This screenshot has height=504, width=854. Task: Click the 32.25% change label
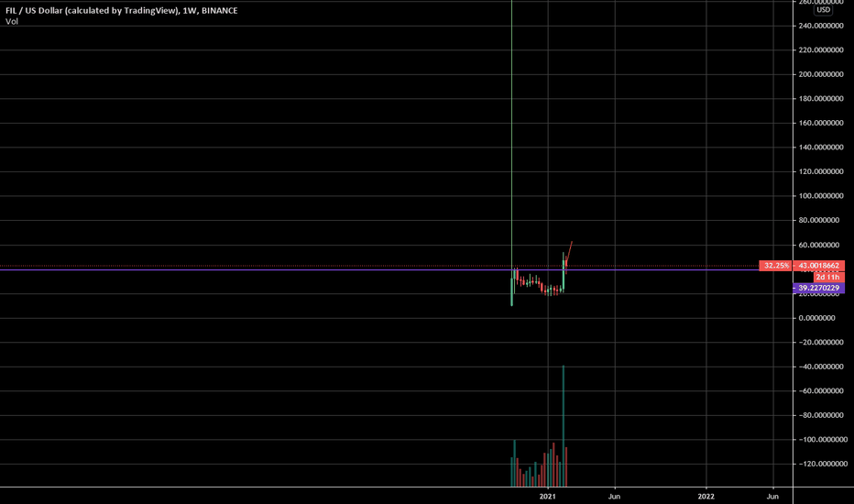coord(775,266)
